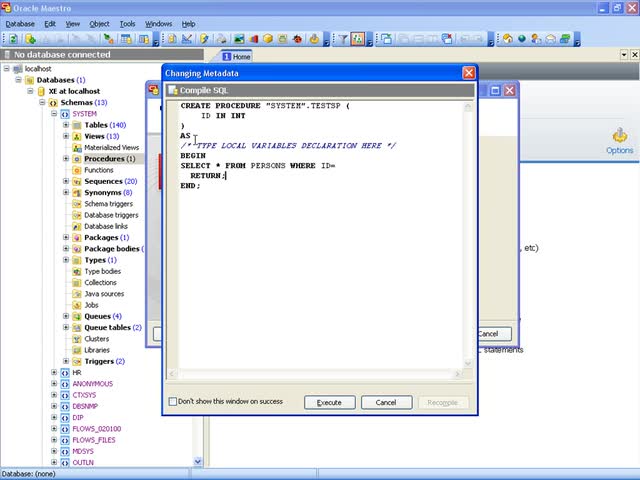Open the Help menu
Image resolution: width=640 pixels, height=480 pixels.
tap(188, 24)
